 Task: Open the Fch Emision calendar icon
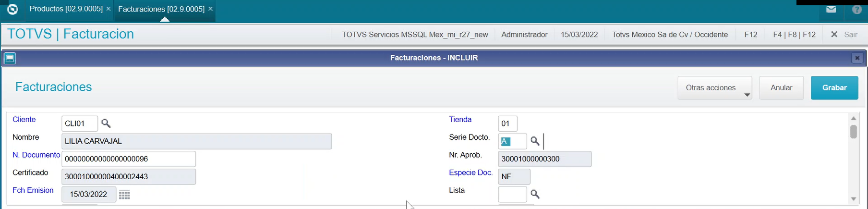(124, 195)
